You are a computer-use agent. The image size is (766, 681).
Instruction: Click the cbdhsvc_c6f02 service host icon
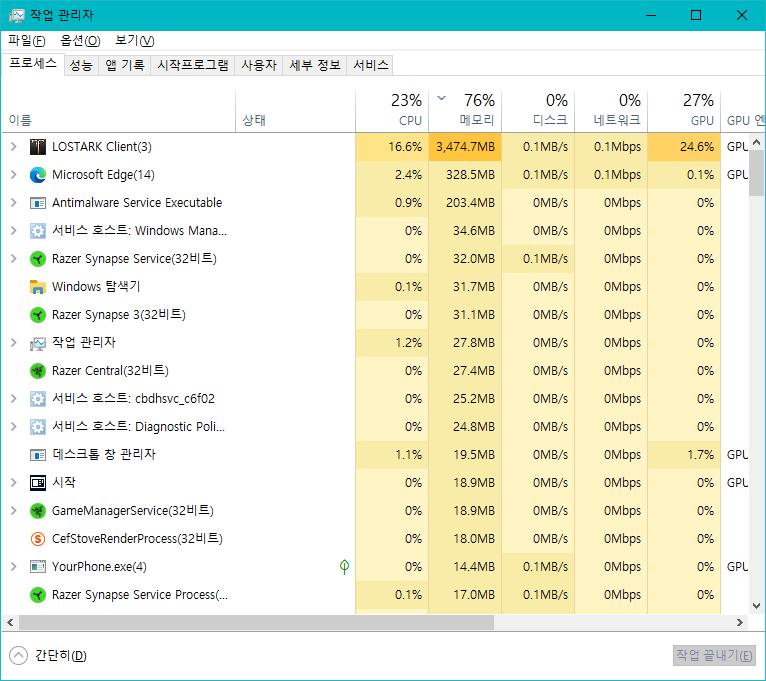[x=38, y=399]
